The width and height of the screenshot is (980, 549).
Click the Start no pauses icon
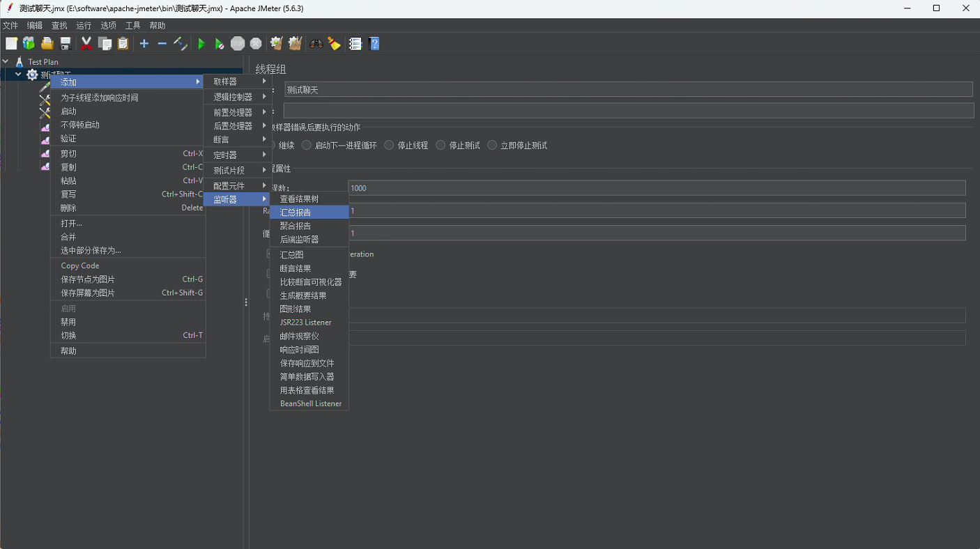pos(220,44)
